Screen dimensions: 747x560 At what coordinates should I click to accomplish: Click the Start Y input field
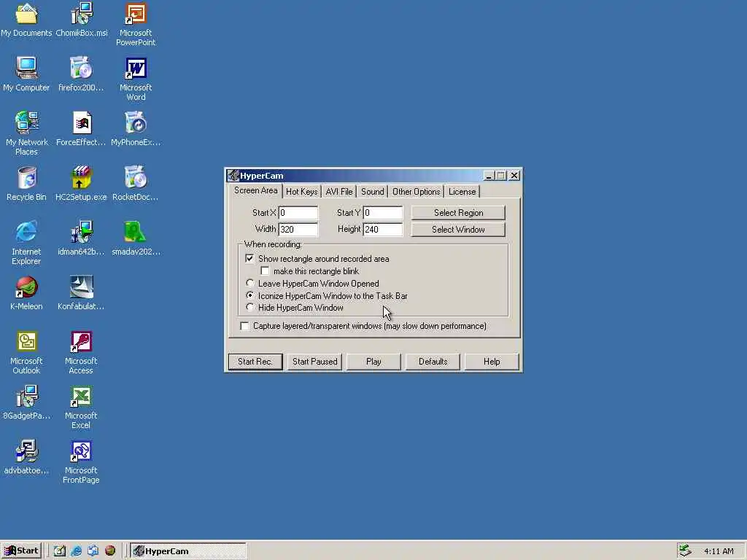(382, 213)
